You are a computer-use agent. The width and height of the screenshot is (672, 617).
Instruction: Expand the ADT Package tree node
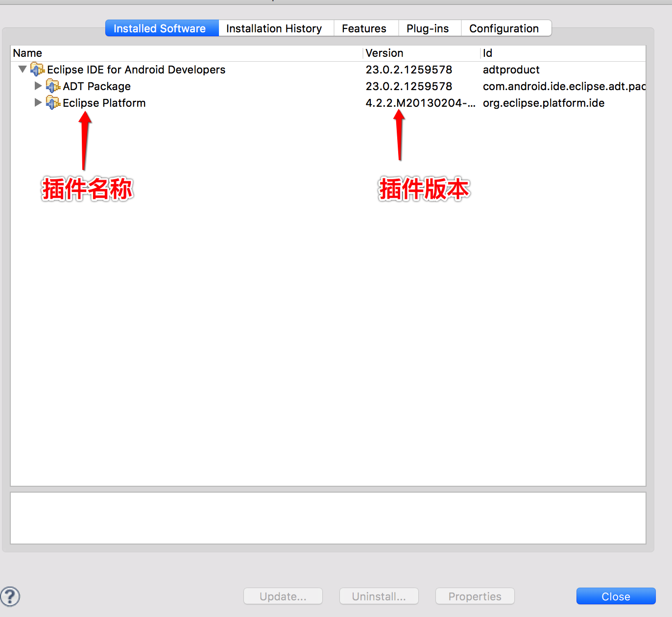tap(38, 86)
